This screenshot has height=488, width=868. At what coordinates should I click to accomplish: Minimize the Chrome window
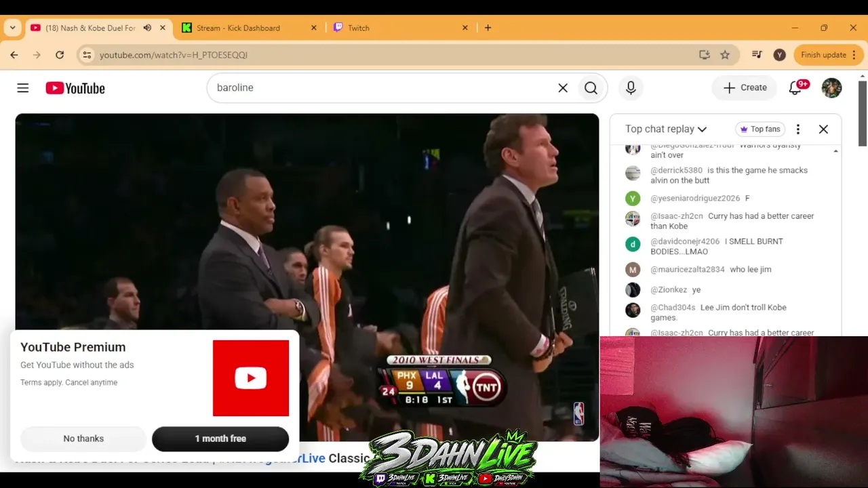pyautogui.click(x=795, y=28)
